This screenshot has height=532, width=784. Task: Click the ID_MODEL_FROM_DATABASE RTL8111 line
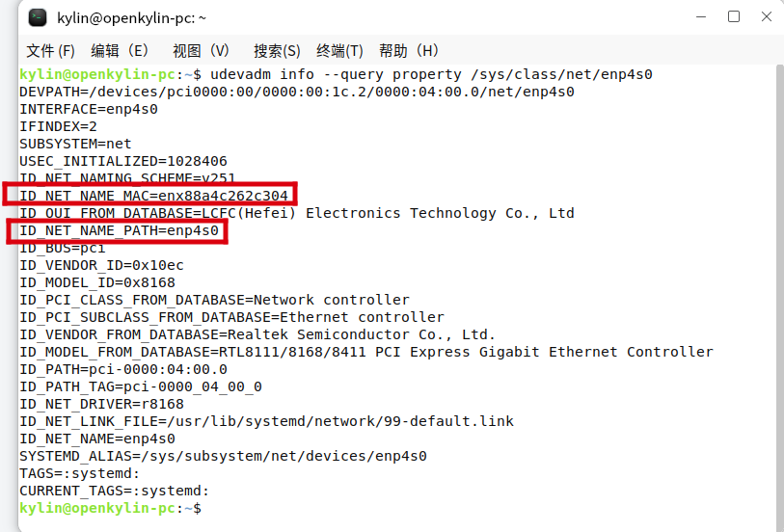(x=366, y=352)
